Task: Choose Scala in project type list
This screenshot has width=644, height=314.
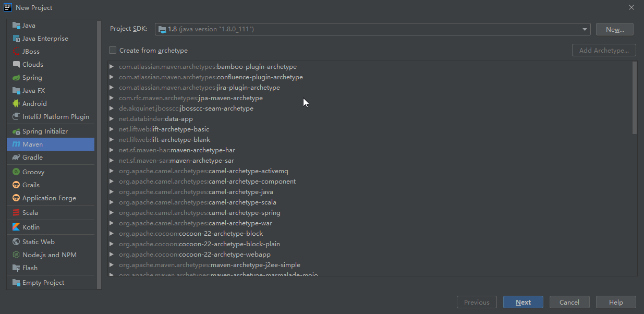Action: click(51, 212)
